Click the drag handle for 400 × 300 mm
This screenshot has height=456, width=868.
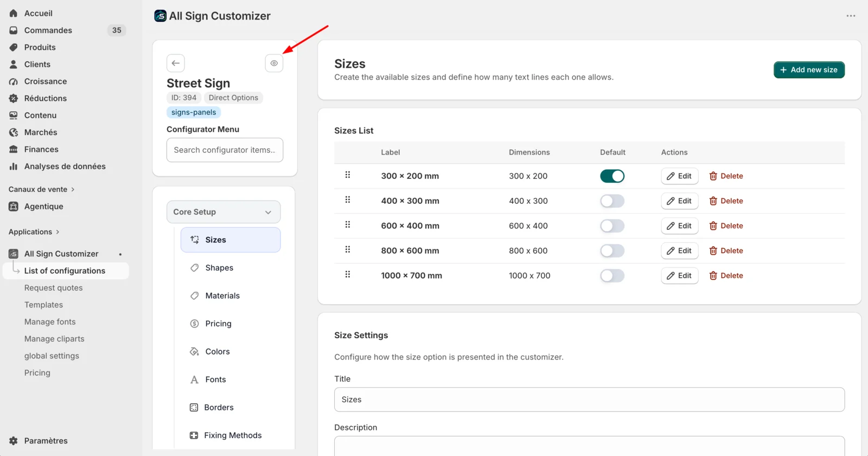tap(348, 200)
